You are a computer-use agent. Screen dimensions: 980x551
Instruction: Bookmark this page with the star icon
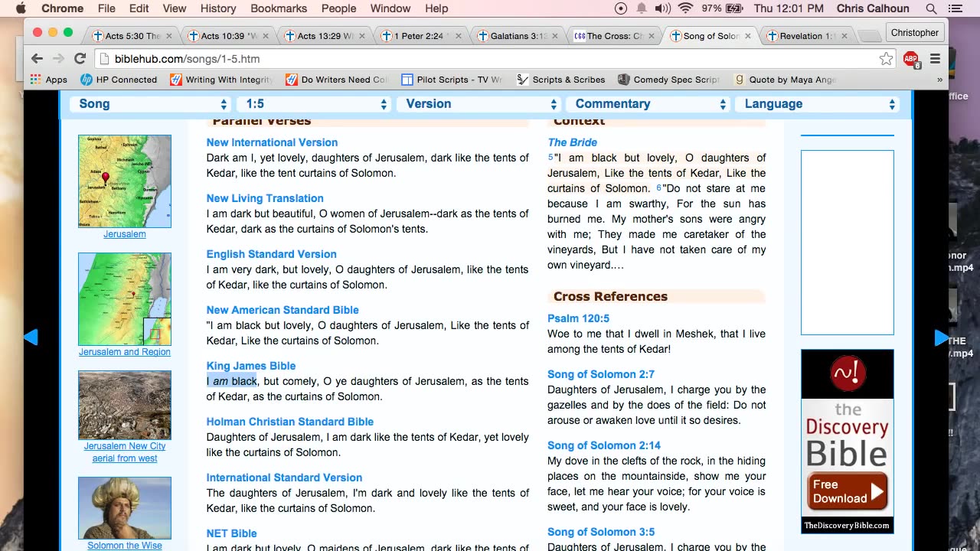[886, 58]
